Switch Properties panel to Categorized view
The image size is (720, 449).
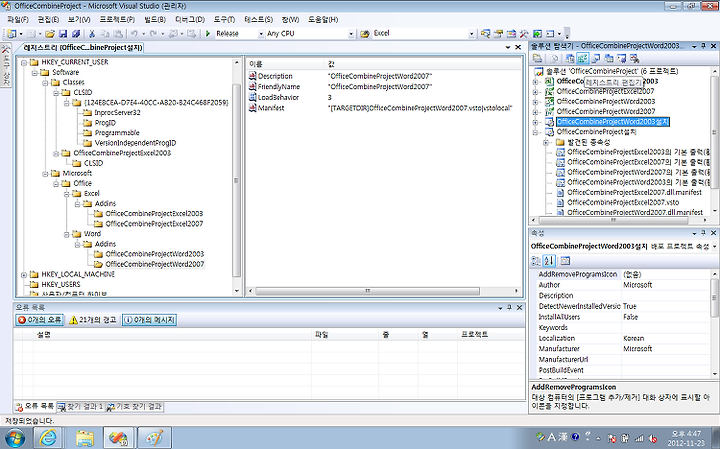point(536,261)
